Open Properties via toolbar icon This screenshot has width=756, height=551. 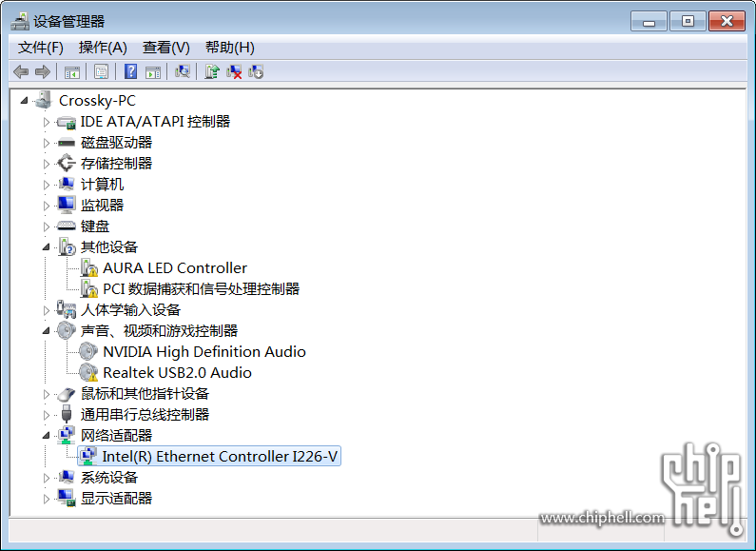[x=101, y=72]
